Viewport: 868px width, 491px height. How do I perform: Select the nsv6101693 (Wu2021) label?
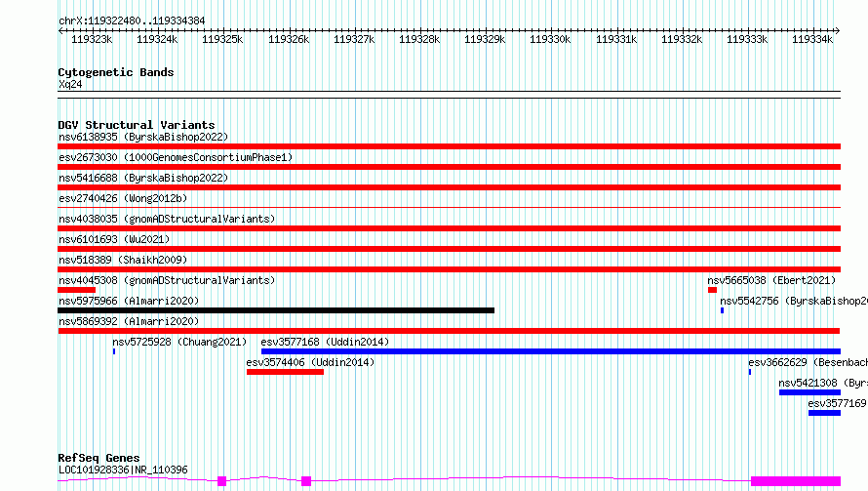[x=114, y=239]
